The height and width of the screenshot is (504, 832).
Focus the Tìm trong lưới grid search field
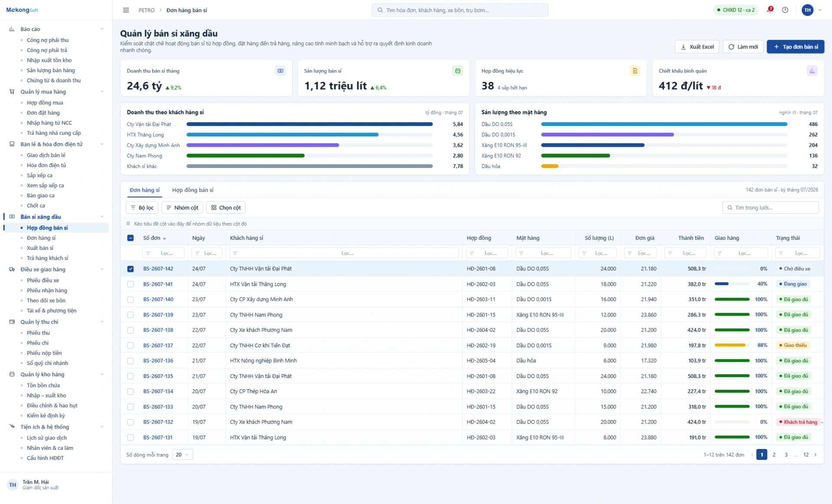(x=770, y=208)
